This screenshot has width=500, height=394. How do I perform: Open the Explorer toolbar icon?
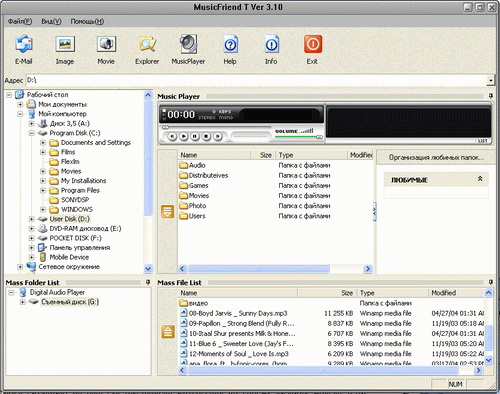tap(147, 44)
